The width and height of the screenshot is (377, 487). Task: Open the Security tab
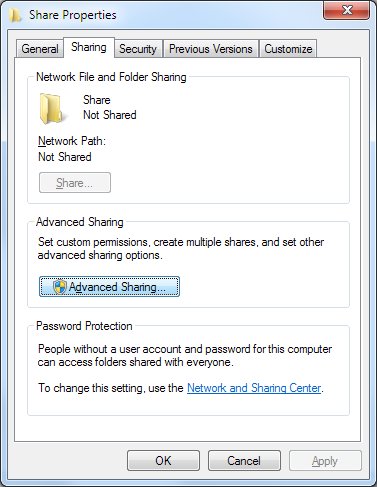(138, 49)
